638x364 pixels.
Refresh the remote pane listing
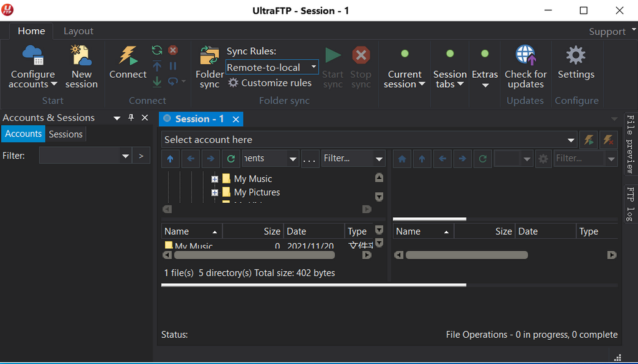[x=483, y=159]
